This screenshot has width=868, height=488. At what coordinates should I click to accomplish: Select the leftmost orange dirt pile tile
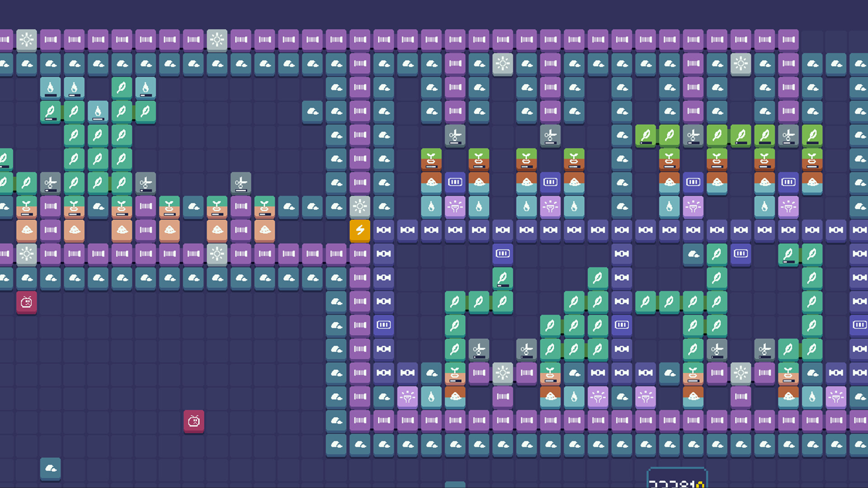pyautogui.click(x=27, y=230)
